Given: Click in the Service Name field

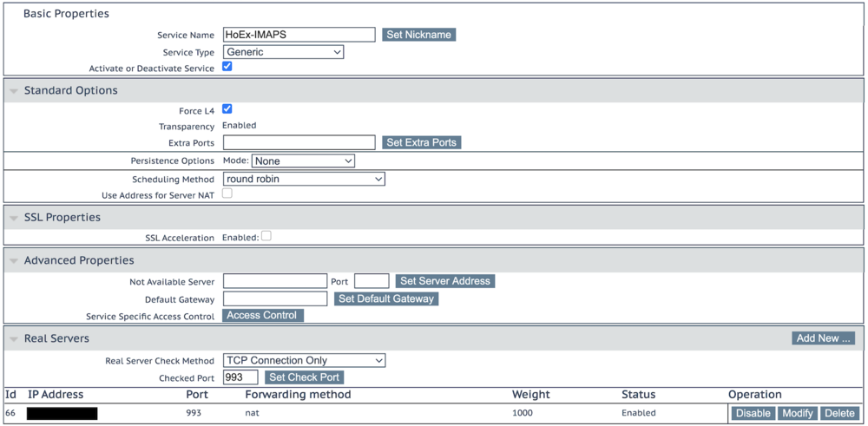Looking at the screenshot, I should (299, 35).
